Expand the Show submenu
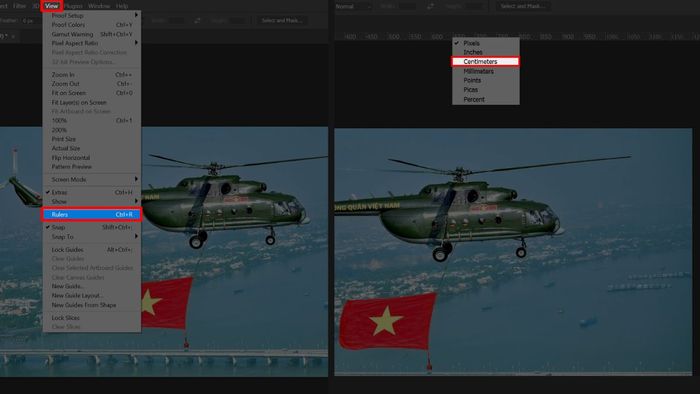Screen dimensions: 700x394 92,201
